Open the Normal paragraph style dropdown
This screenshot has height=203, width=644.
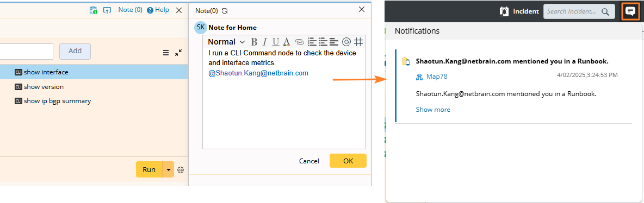point(226,42)
